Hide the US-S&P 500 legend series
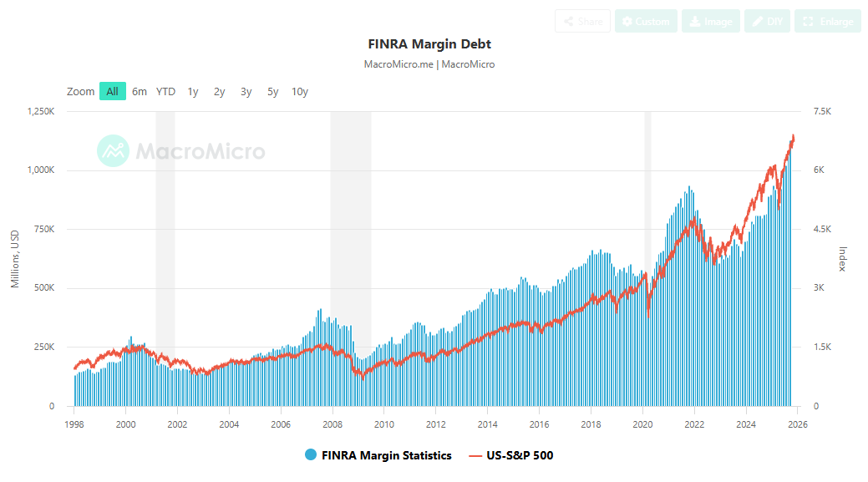Image resolution: width=868 pixels, height=482 pixels. click(510, 455)
